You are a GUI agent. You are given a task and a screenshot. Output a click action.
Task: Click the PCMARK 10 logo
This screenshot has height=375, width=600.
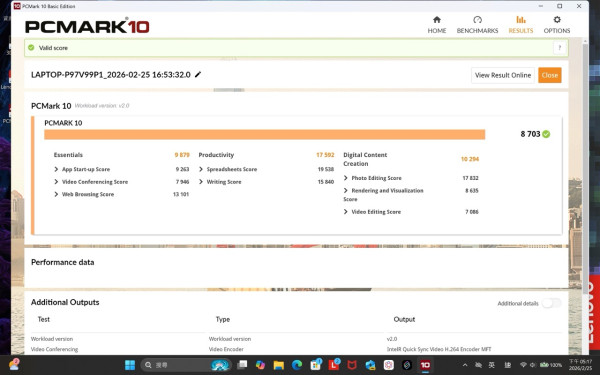pos(87,26)
